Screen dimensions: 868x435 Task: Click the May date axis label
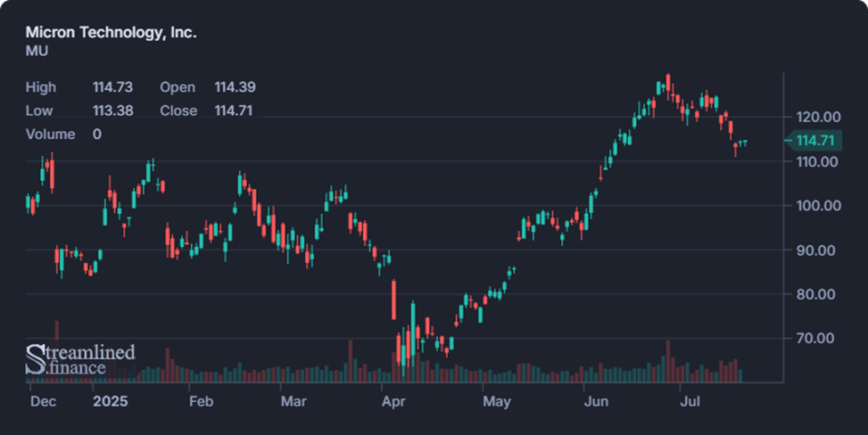(x=497, y=401)
